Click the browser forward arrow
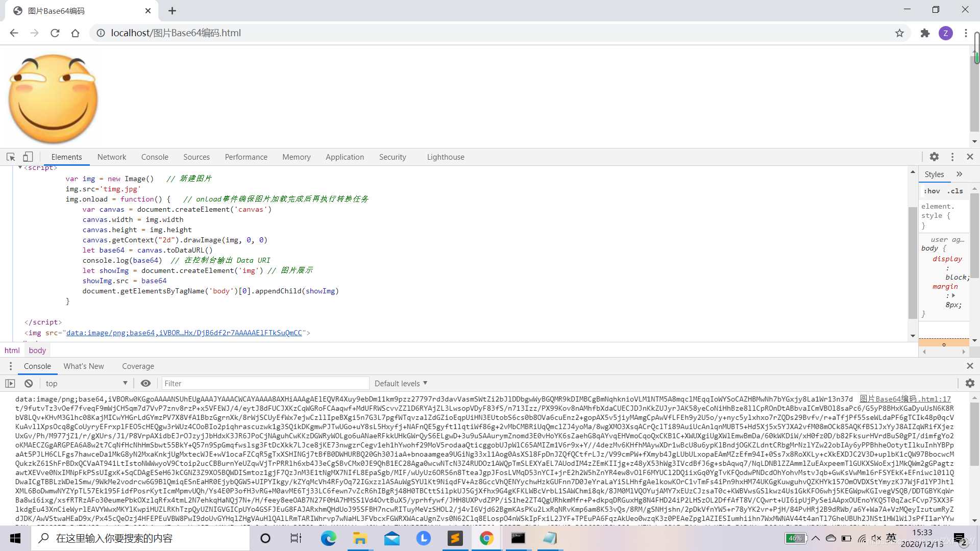 point(34,33)
